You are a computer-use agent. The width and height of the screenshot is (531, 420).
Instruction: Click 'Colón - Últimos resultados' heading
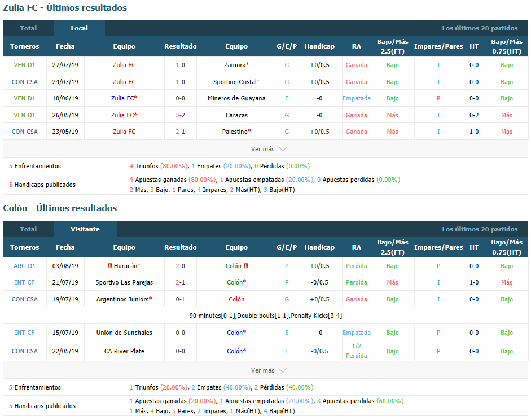point(60,208)
